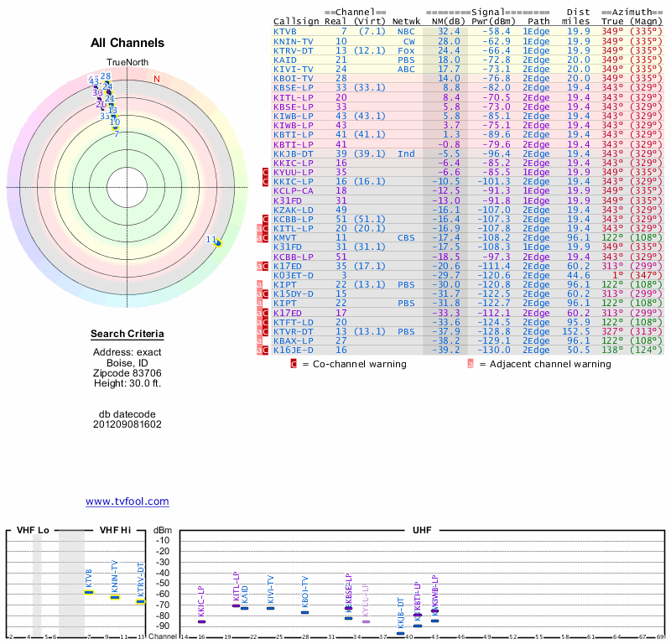Click adjacent-channel warning icon beside KBAX-LP row
Viewport: 671px width, 644px height.
coord(260,341)
